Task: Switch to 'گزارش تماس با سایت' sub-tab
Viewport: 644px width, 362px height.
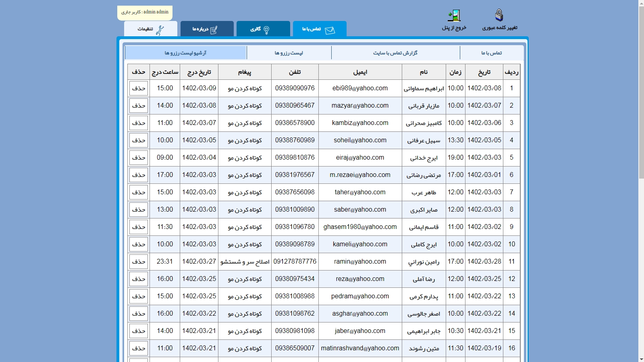Action: (x=395, y=53)
